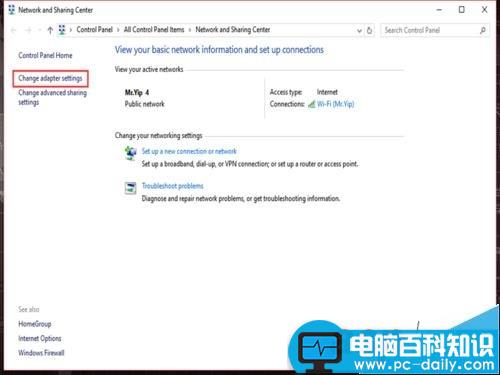
Task: Click the Wi-Fi signal strength icon
Action: tap(311, 104)
